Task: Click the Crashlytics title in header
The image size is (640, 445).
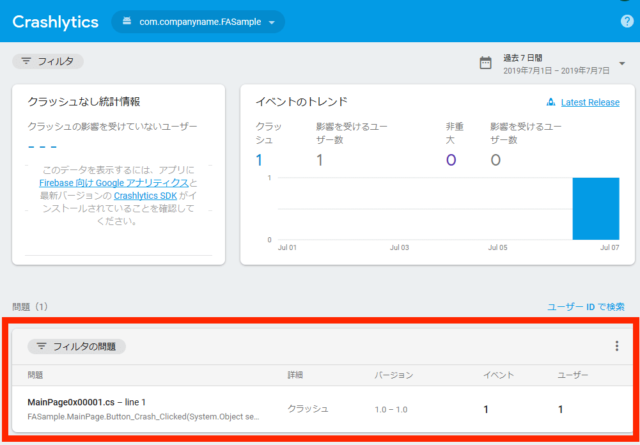Action: 56,22
